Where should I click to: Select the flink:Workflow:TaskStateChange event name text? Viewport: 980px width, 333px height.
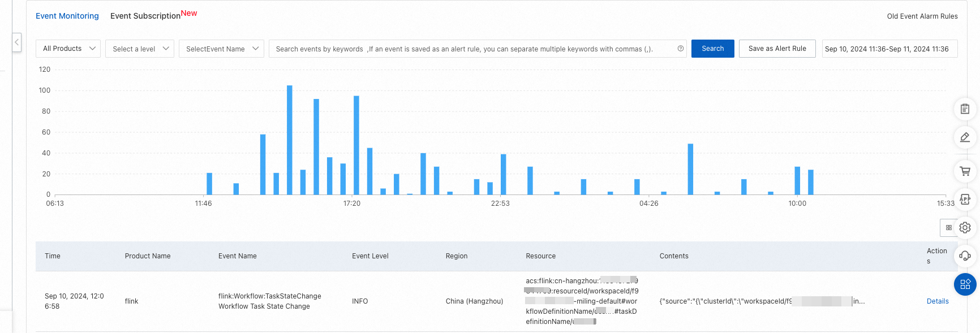click(270, 296)
